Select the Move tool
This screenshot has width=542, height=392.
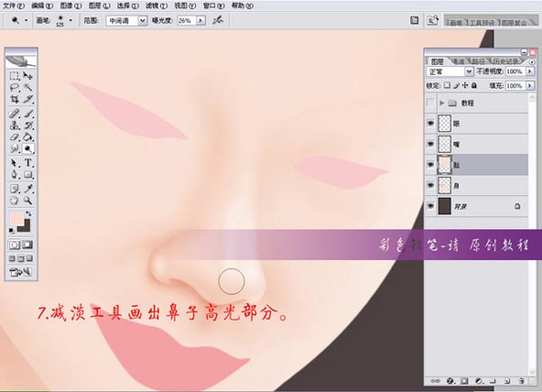tap(28, 76)
